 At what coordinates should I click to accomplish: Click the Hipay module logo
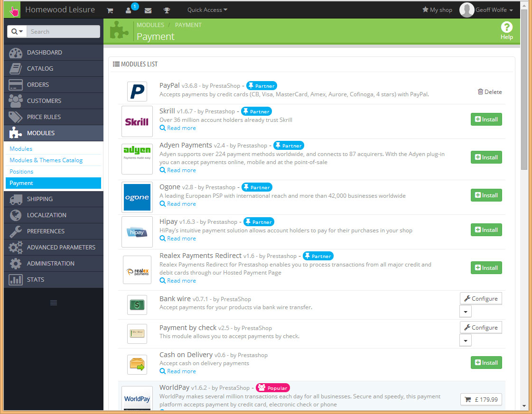(137, 232)
